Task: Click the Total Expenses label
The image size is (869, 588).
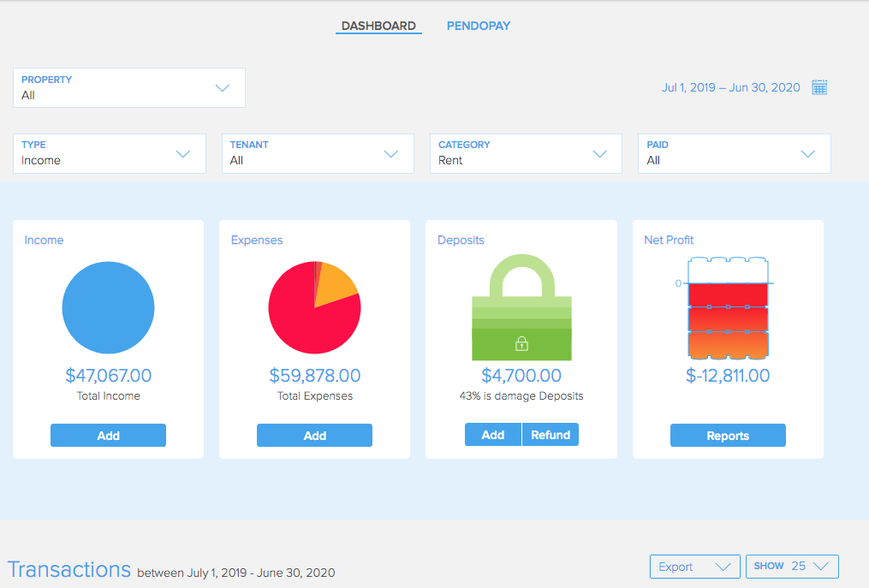Action: coord(315,395)
